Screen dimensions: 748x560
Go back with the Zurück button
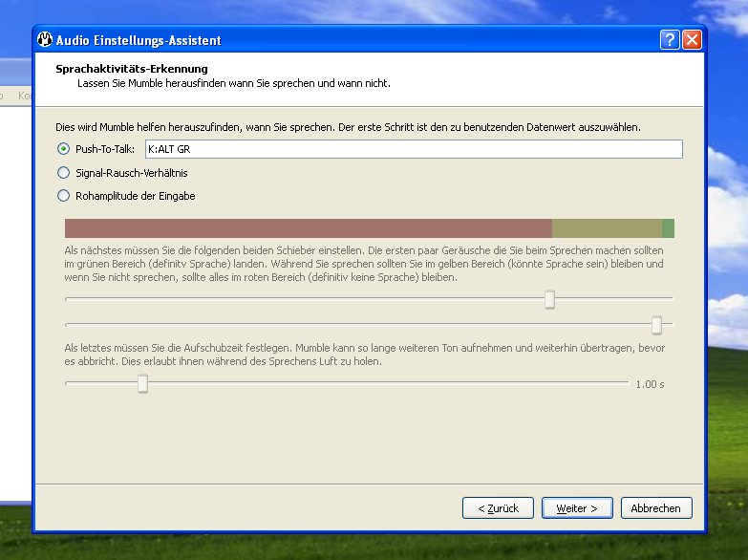point(498,508)
